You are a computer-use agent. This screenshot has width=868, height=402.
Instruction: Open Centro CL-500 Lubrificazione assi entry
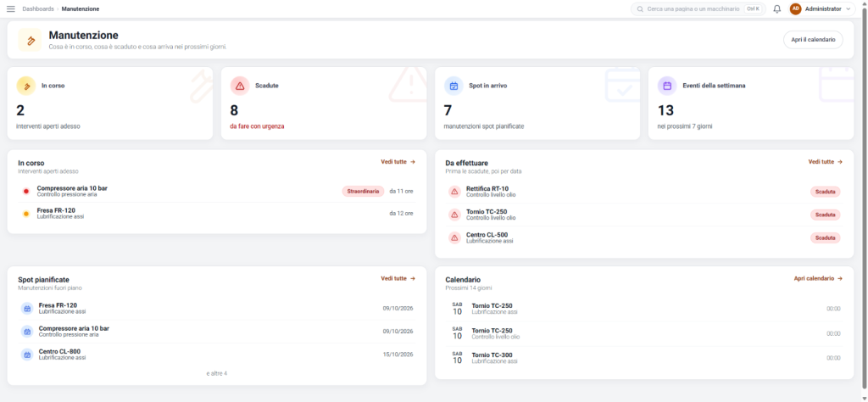click(x=644, y=238)
